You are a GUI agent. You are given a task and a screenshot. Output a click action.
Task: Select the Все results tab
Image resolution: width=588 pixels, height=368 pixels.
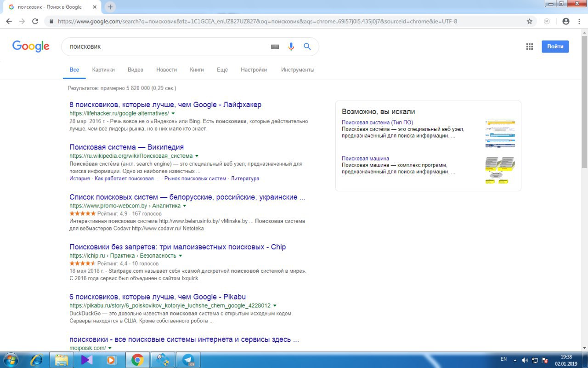pyautogui.click(x=74, y=70)
